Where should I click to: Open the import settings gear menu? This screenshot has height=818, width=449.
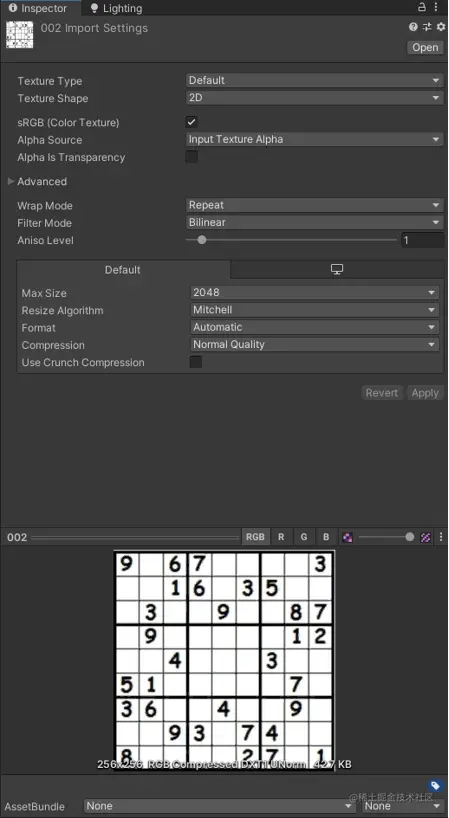pyautogui.click(x=441, y=27)
